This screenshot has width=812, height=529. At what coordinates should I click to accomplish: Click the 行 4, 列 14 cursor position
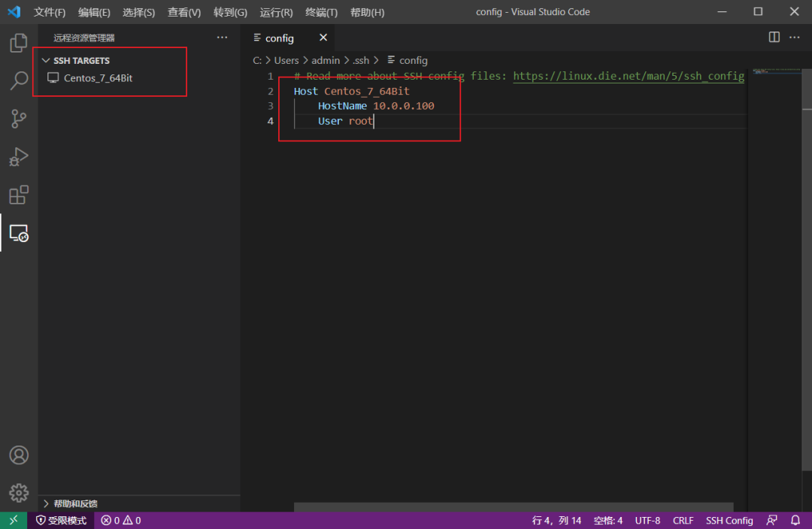pyautogui.click(x=556, y=520)
